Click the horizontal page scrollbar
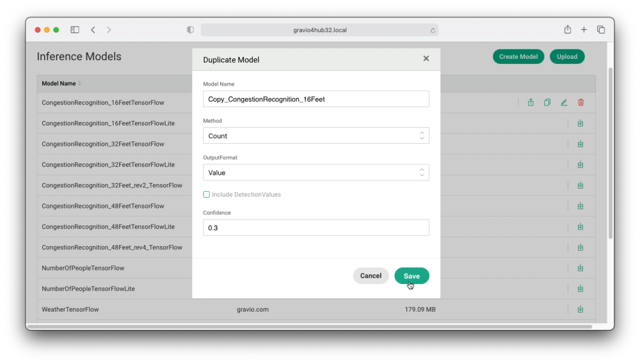The image size is (640, 364). 309,326
